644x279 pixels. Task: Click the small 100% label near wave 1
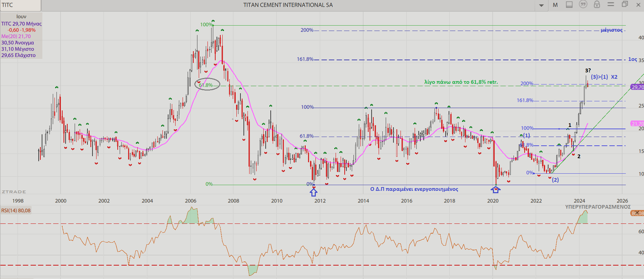[x=527, y=128]
